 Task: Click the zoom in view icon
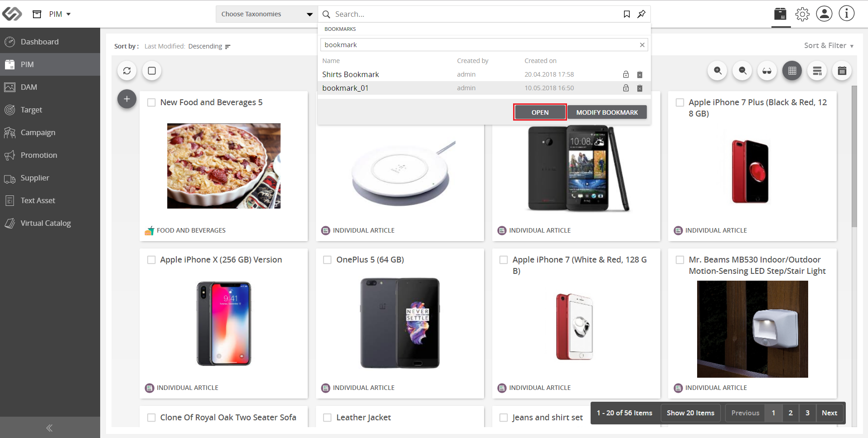(x=718, y=71)
